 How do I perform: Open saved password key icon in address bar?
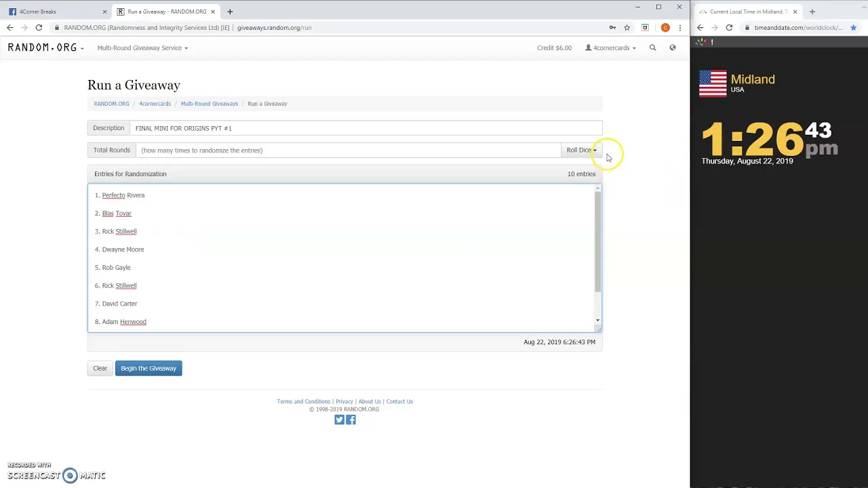612,28
